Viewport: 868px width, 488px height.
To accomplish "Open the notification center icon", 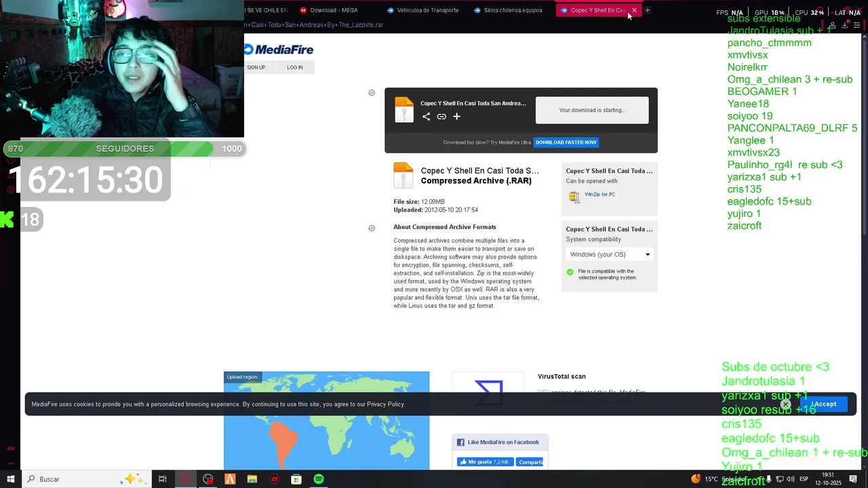I will [x=853, y=479].
